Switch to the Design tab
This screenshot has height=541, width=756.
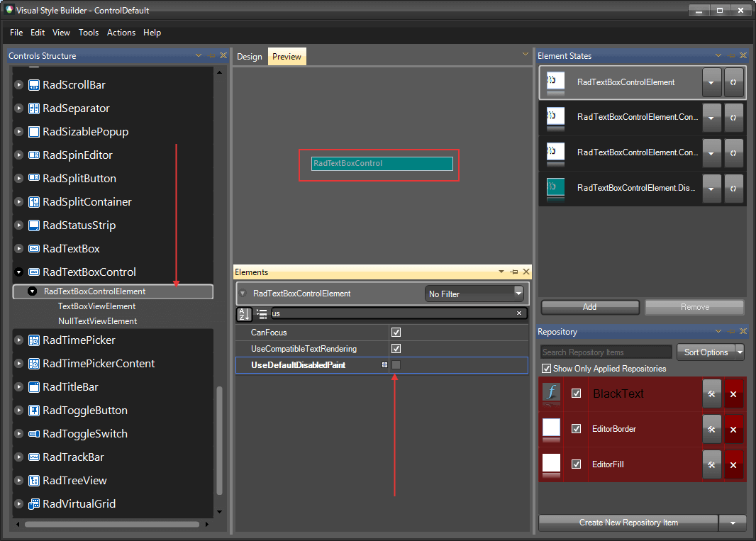click(249, 55)
